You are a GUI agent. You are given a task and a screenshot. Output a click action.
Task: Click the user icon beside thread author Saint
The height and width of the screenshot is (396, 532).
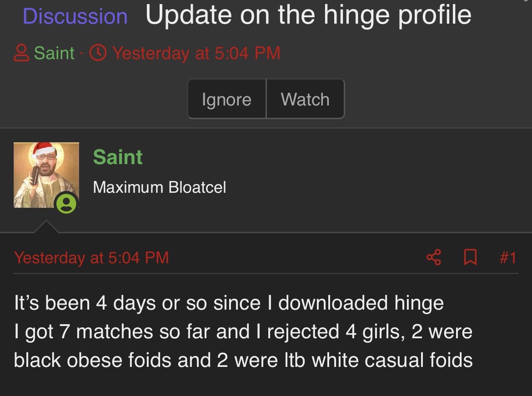[x=21, y=54]
